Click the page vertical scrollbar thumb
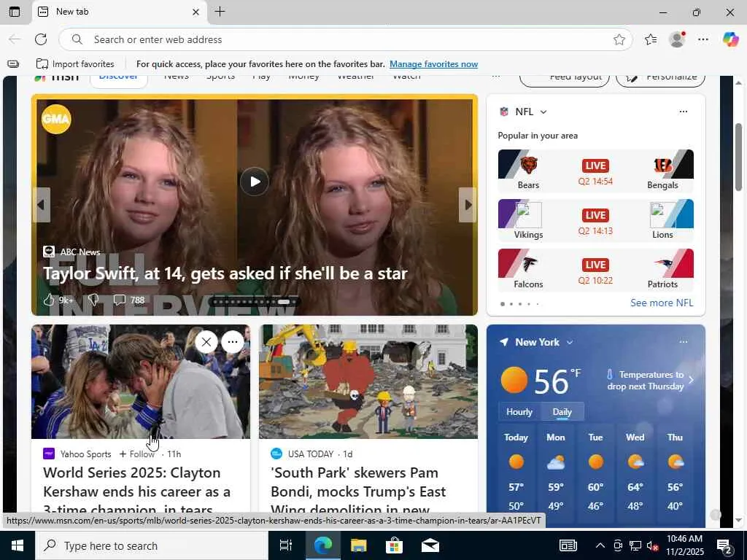 (738, 156)
